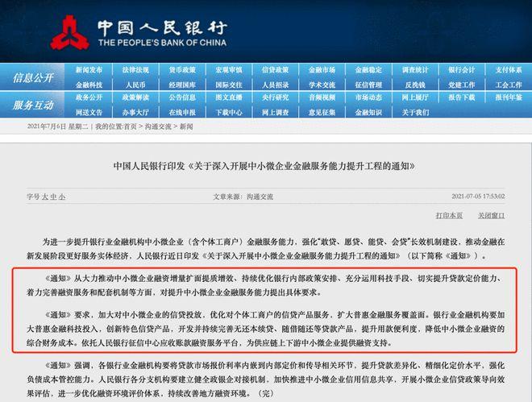Open the 在线申报 page

[x=182, y=112]
